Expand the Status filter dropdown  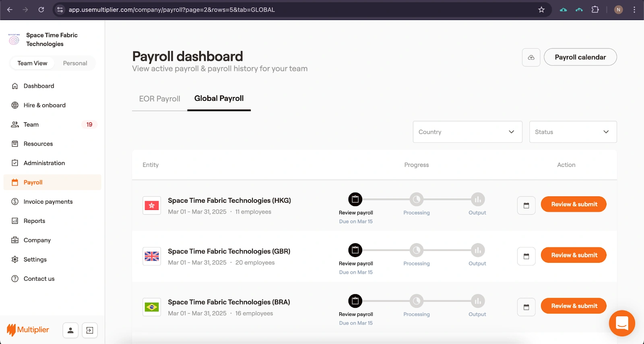tap(573, 132)
